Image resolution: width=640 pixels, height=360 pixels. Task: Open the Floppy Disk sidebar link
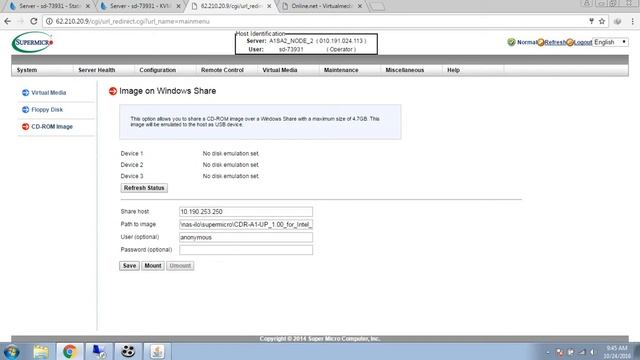[47, 110]
